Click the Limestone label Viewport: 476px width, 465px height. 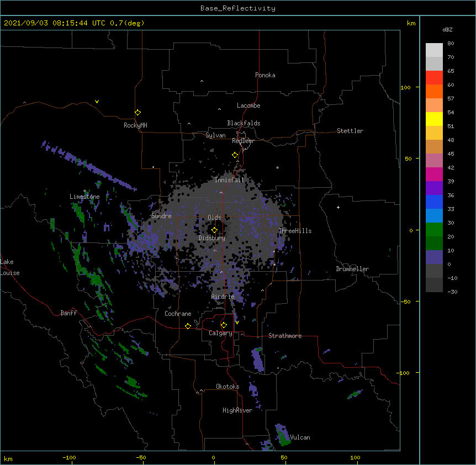84,197
